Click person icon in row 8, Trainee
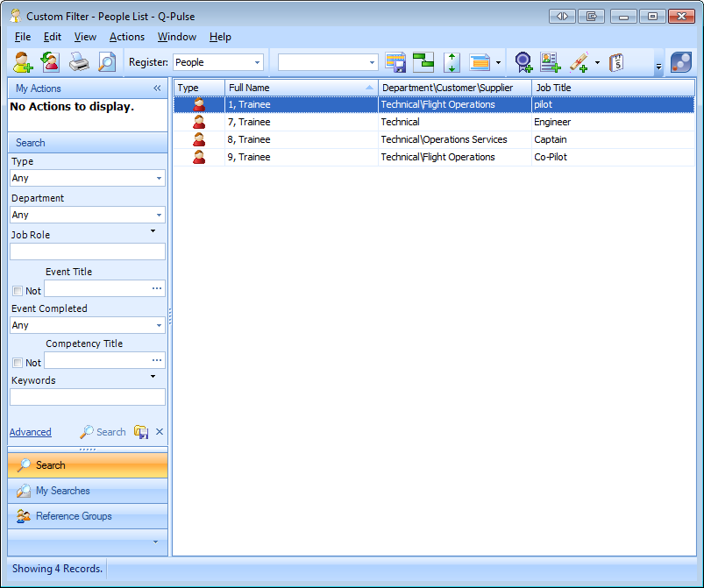This screenshot has height=588, width=704. click(x=199, y=139)
